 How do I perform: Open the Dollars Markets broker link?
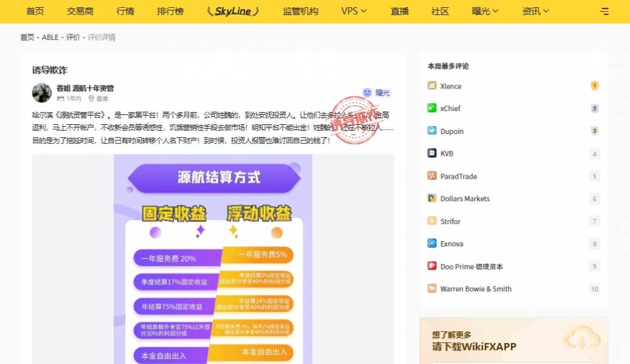coord(465,198)
